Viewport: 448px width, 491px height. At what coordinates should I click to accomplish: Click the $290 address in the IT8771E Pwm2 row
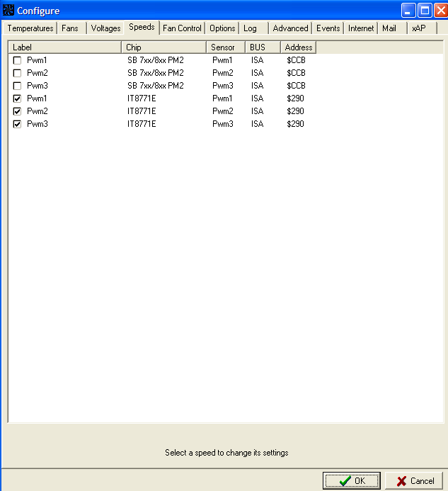click(x=295, y=111)
